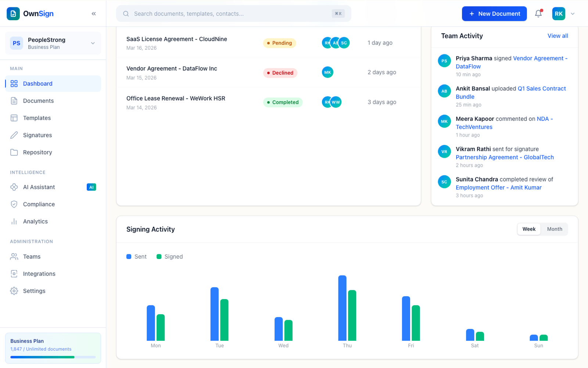Click the PS workspace avatar

[17, 43]
